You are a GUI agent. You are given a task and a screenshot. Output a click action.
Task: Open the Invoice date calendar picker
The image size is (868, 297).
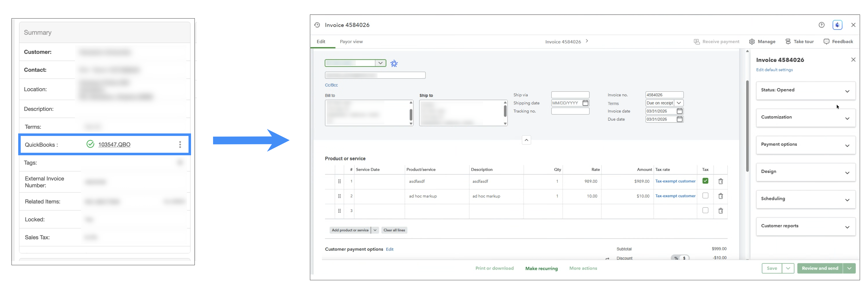click(679, 111)
